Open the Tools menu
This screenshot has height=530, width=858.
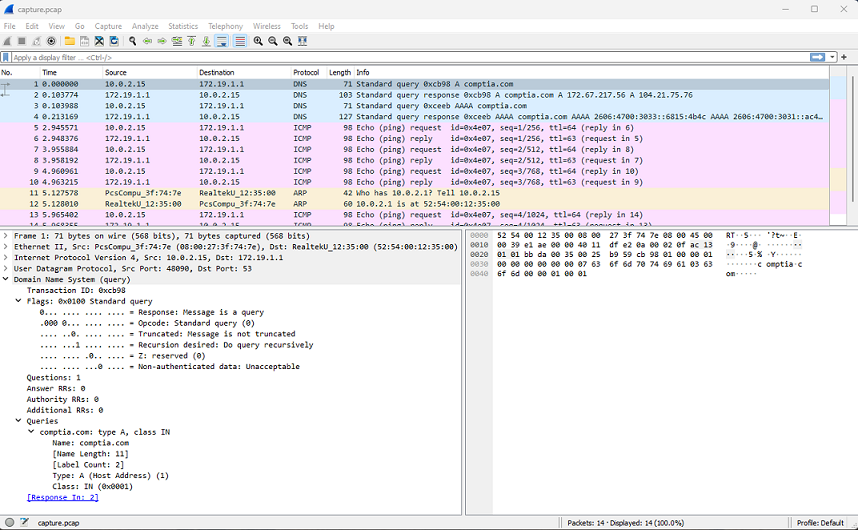coord(299,26)
